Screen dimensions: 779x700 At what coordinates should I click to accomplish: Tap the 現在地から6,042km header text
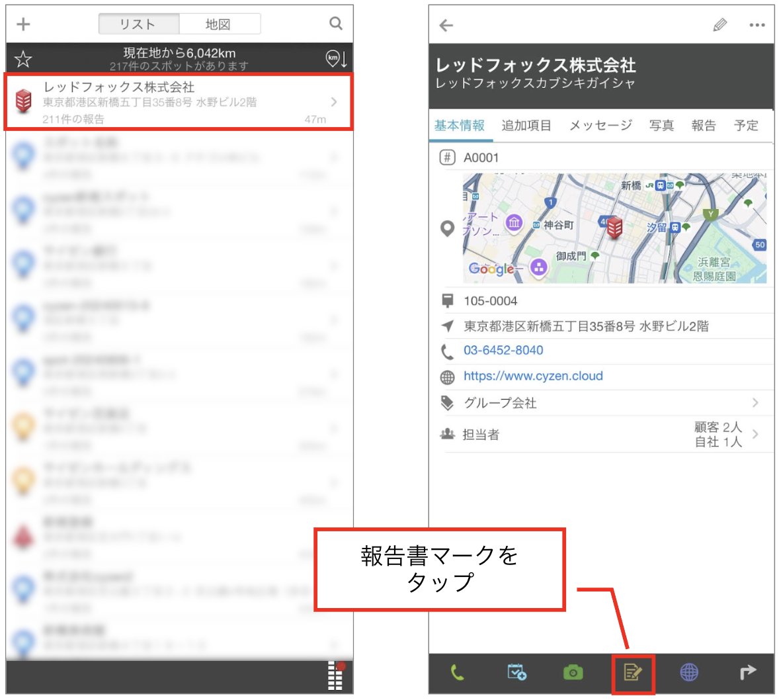tap(179, 53)
